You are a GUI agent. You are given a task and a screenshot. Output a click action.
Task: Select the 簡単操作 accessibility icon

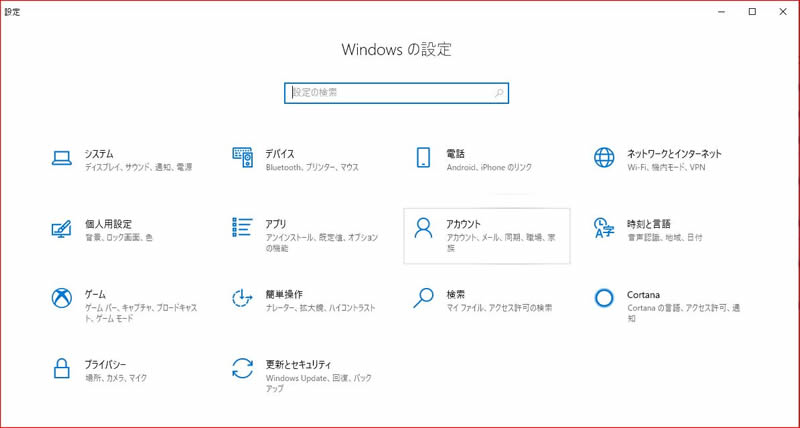pyautogui.click(x=242, y=298)
